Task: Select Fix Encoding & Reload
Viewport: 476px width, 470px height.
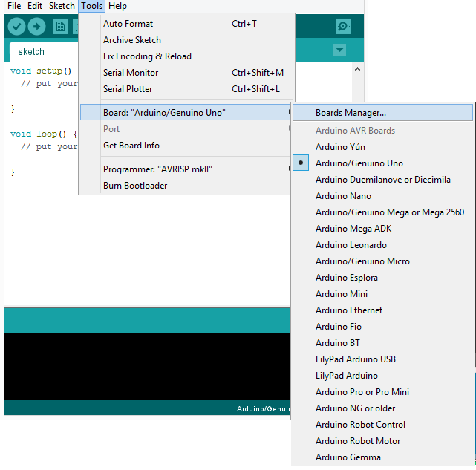Action: pyautogui.click(x=186, y=56)
